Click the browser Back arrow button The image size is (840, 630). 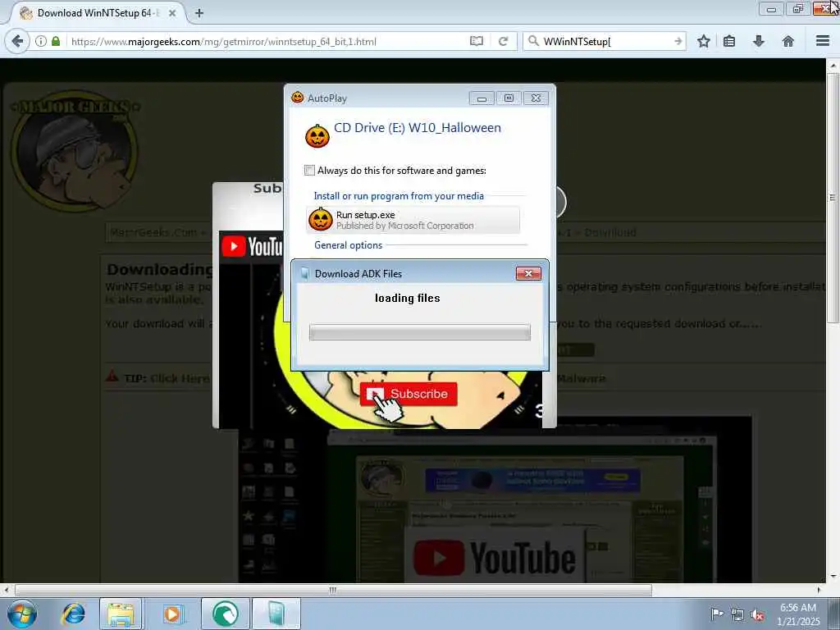17,41
